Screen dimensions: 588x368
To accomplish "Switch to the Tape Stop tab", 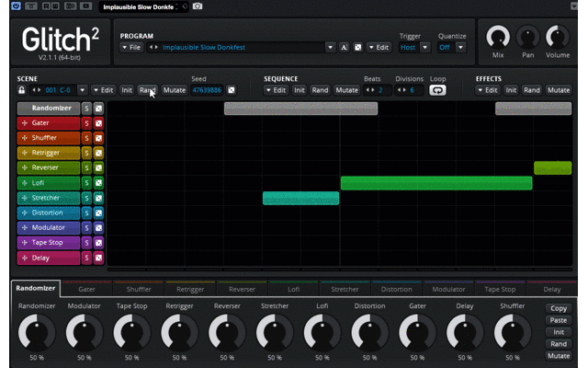I will (500, 289).
